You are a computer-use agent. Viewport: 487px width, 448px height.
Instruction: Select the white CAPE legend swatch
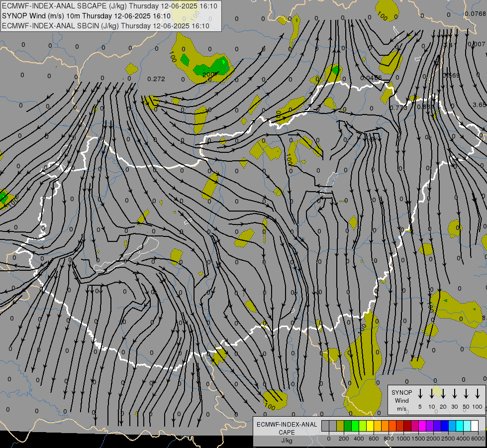pyautogui.click(x=474, y=426)
